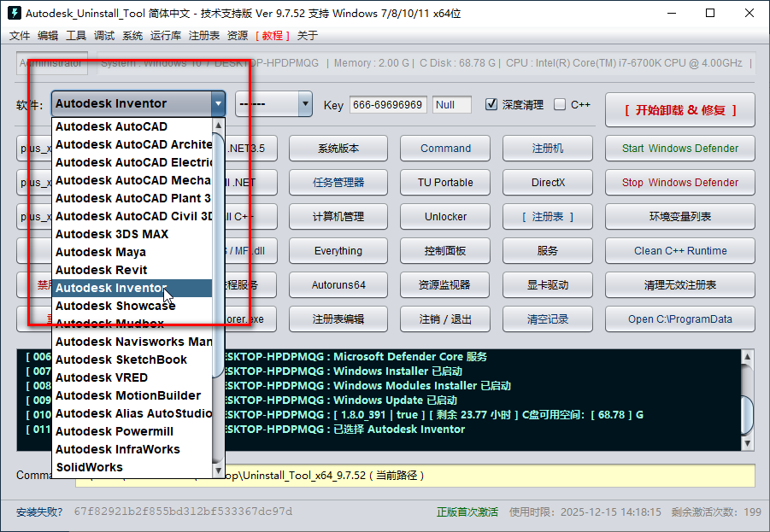Screen dimensions: 770x532
Task: Click 注销 / 退出 button
Action: [445, 319]
